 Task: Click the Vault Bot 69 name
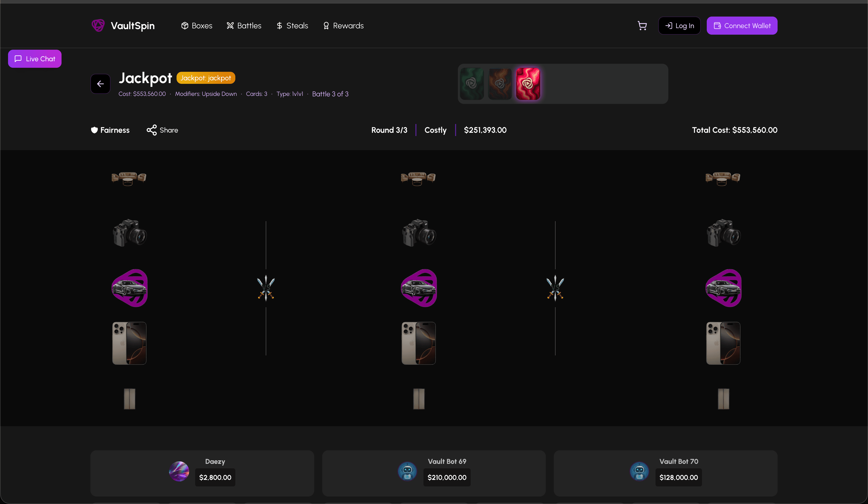[x=447, y=462]
